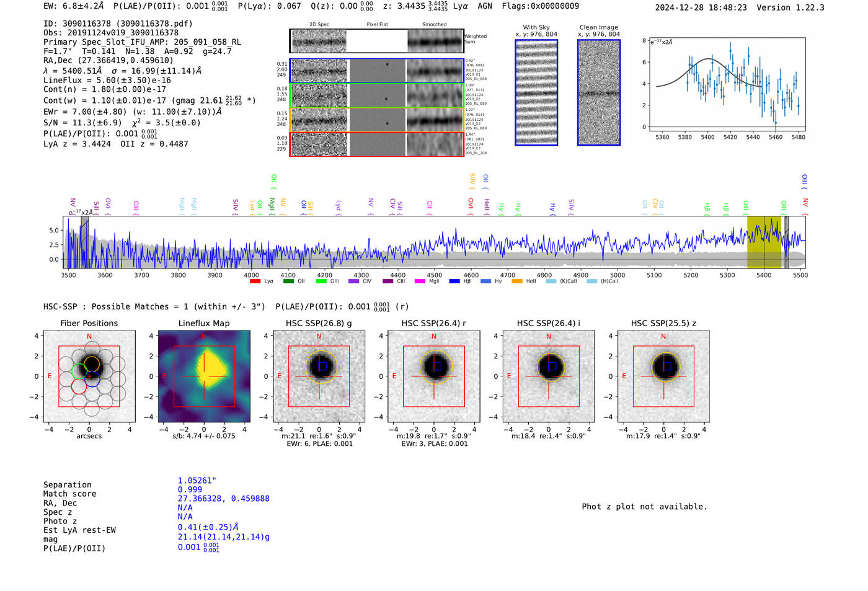Click the Est LyA rest-EW 0.41(±0.25)Å value
Viewport: 868px width, 591px height.
[x=208, y=527]
